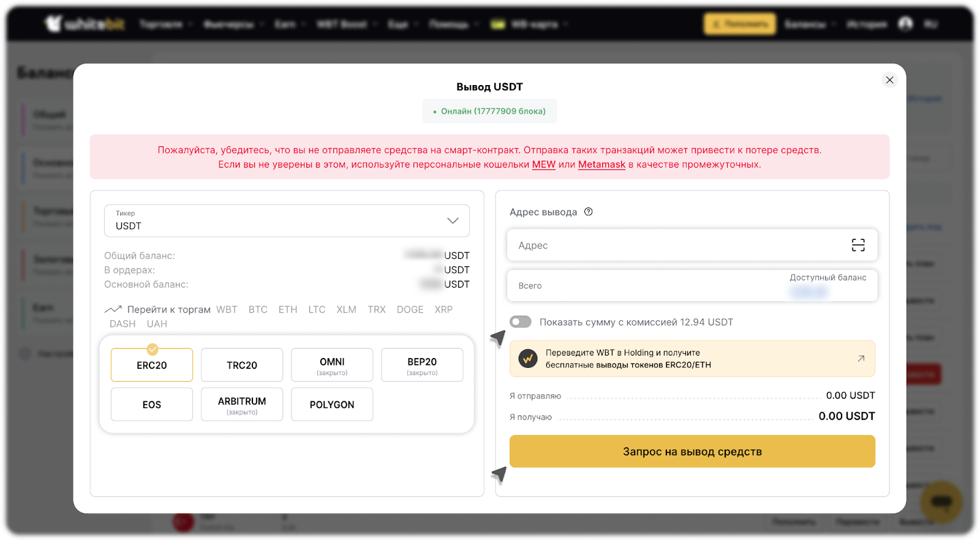
Task: Select the OMNI network option
Action: (x=332, y=365)
